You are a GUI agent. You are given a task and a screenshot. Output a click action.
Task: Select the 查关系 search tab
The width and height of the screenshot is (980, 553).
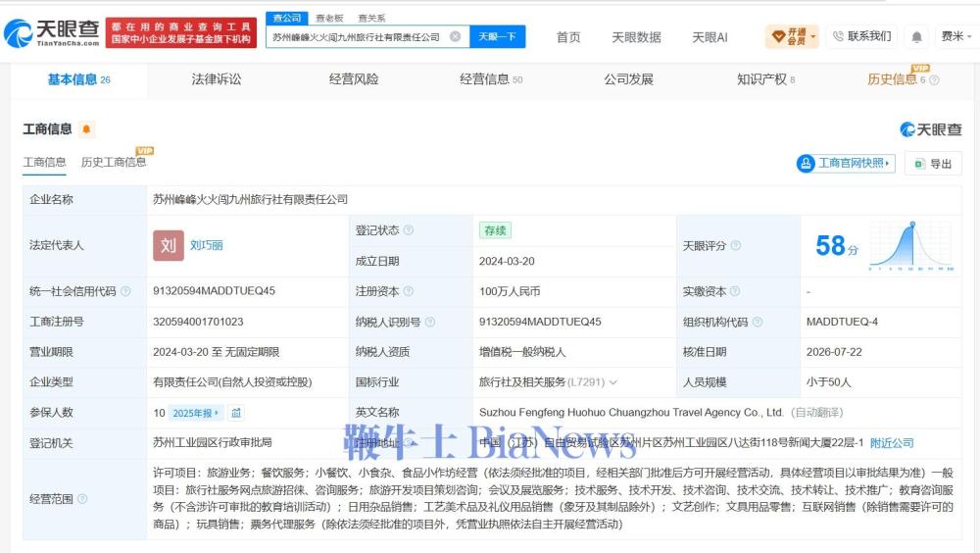371,19
